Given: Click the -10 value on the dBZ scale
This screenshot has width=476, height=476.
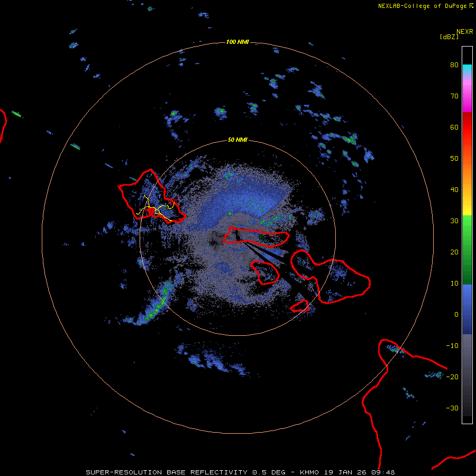Looking at the screenshot, I should tap(452, 346).
